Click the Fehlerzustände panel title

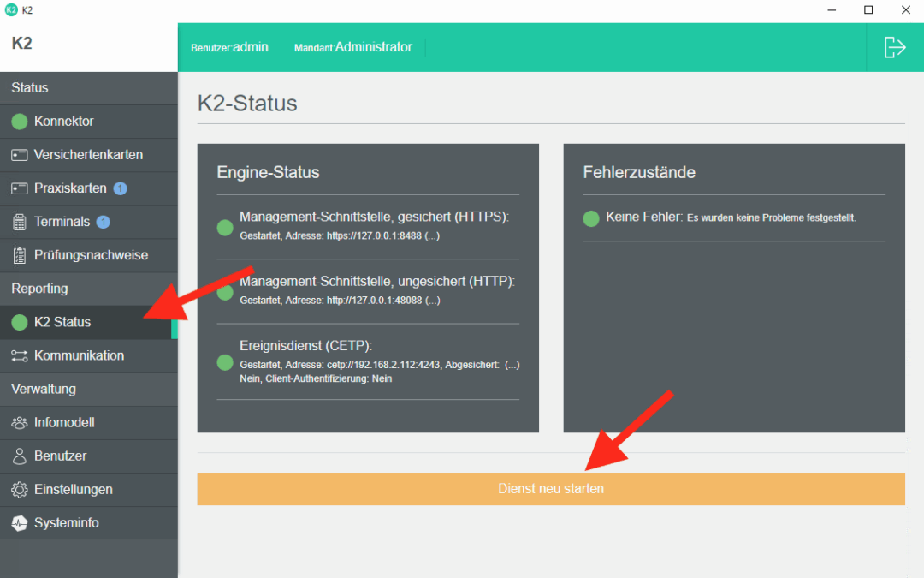639,172
